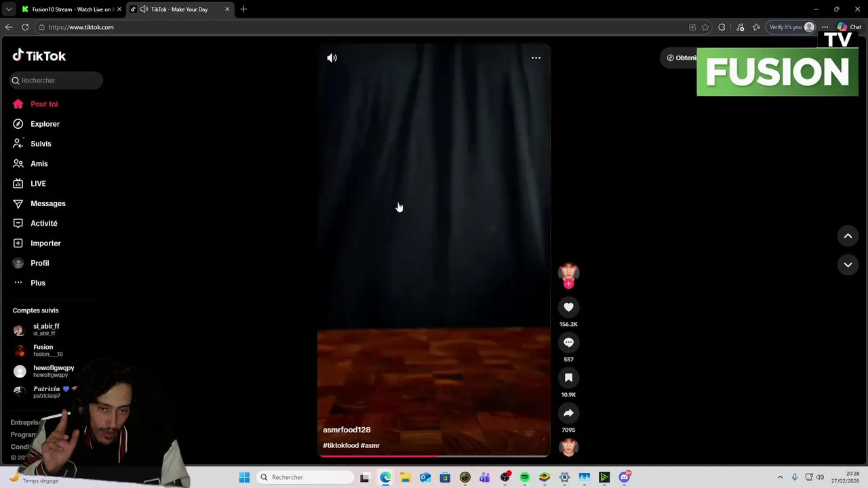
Task: Open system volume control in tray
Action: click(820, 477)
